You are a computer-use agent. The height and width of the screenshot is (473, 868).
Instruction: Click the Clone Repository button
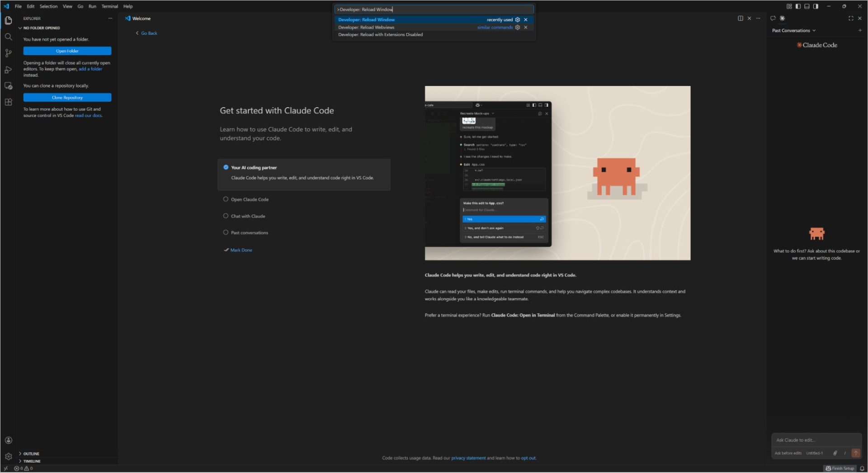click(x=67, y=97)
